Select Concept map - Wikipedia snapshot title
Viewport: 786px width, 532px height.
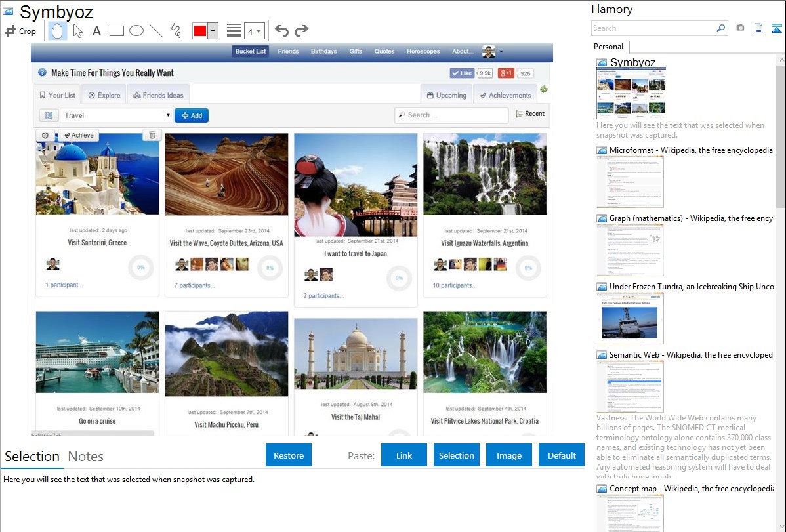(691, 488)
